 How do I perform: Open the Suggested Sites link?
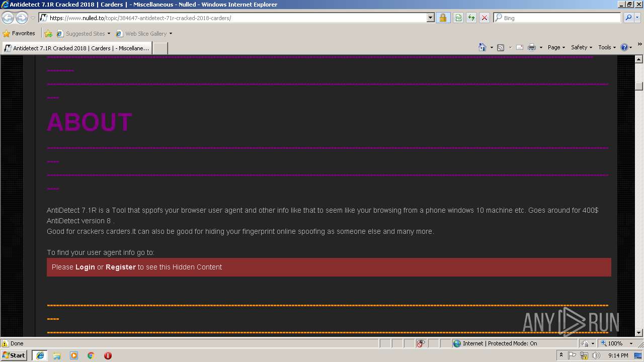coord(83,34)
